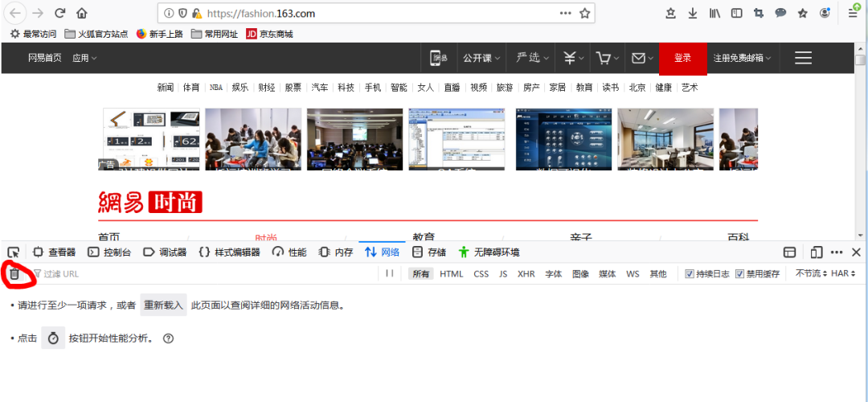The image size is (868, 402).
Task: Expand the 注册免费邮箱 dropdown
Action: [742, 58]
